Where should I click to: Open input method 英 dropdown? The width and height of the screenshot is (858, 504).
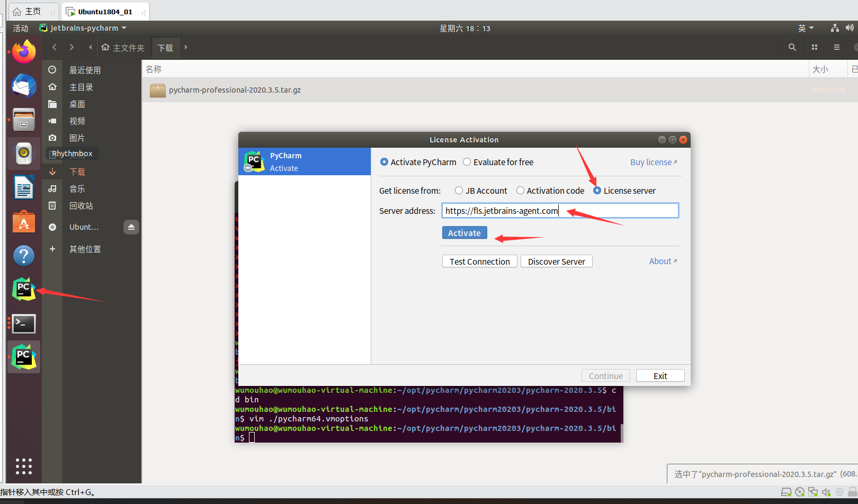806,28
